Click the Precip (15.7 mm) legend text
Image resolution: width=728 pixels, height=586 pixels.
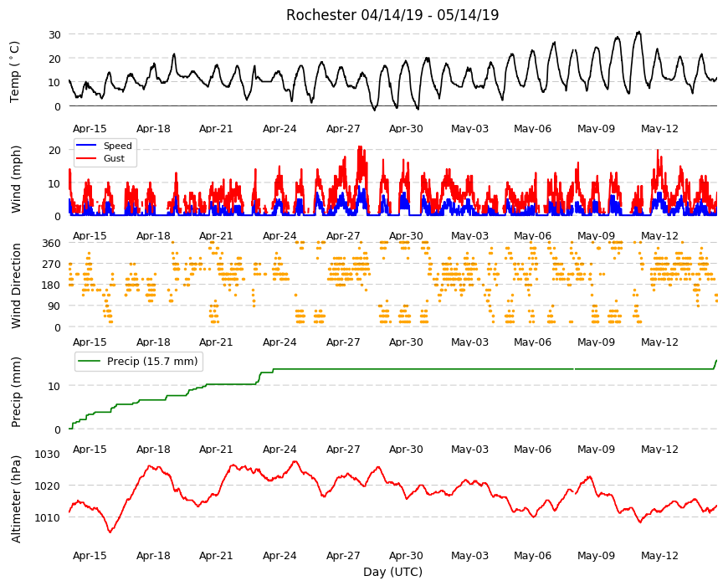pos(152,362)
